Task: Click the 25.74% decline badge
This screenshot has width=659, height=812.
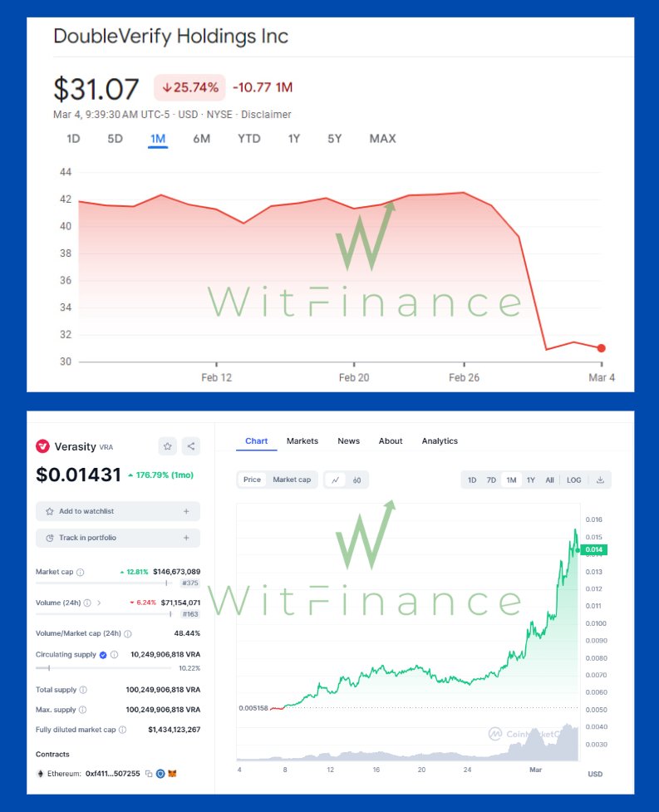Action: coord(189,87)
